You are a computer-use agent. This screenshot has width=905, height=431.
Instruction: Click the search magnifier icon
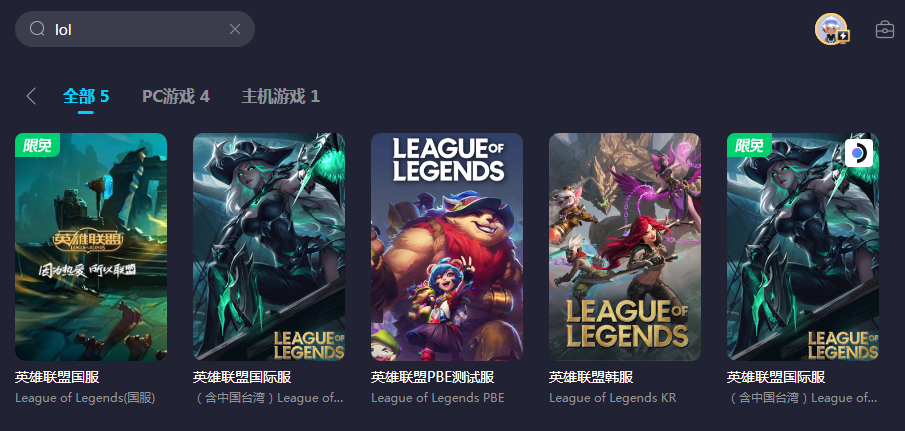tap(37, 29)
